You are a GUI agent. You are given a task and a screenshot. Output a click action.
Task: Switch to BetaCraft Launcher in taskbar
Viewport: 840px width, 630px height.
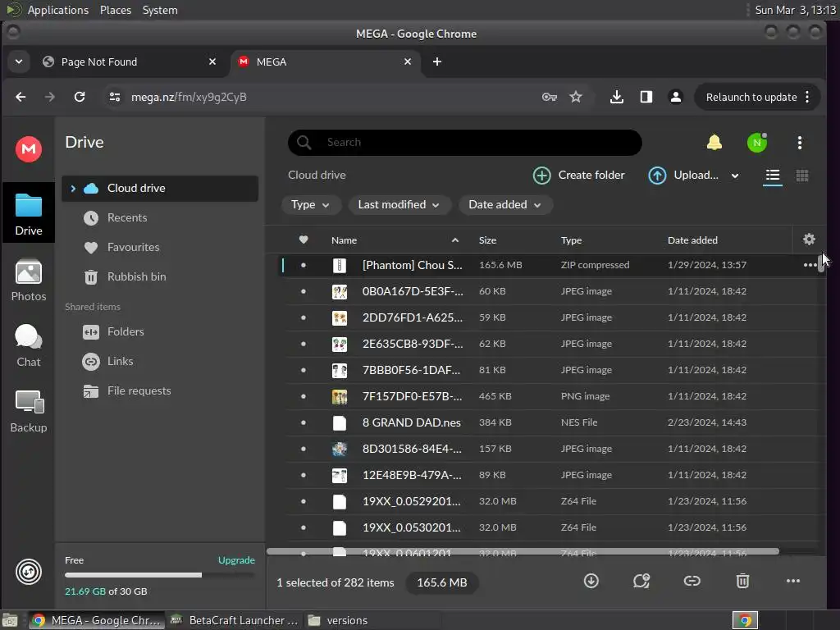pos(235,620)
